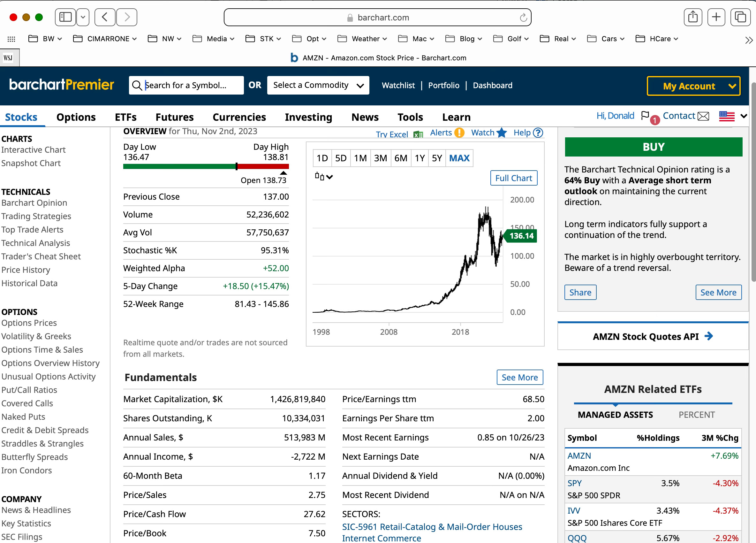Click the Help question mark icon
The height and width of the screenshot is (543, 756).
[538, 133]
